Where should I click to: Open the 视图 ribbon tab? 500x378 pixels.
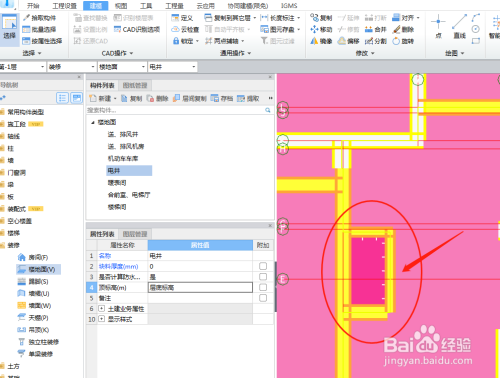(121, 6)
